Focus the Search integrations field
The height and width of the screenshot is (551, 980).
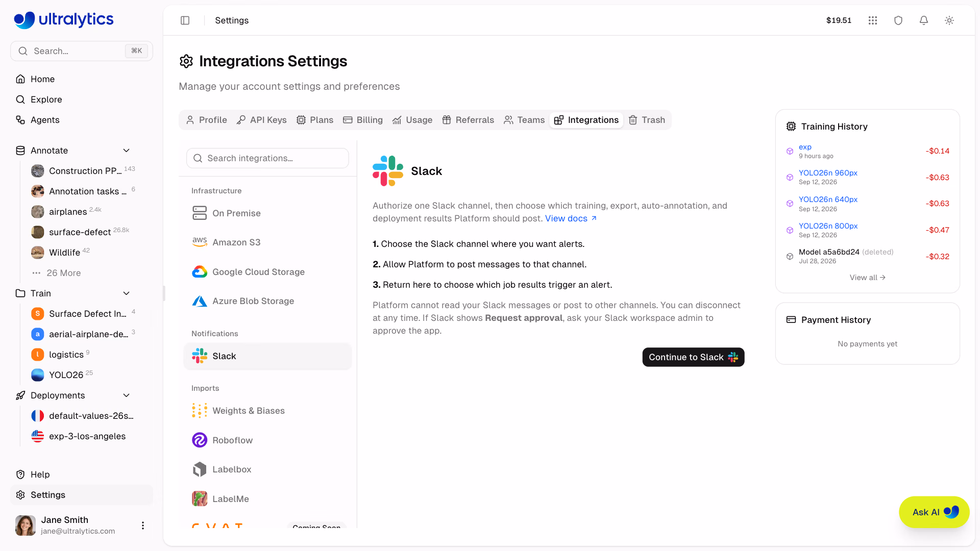[x=267, y=158]
